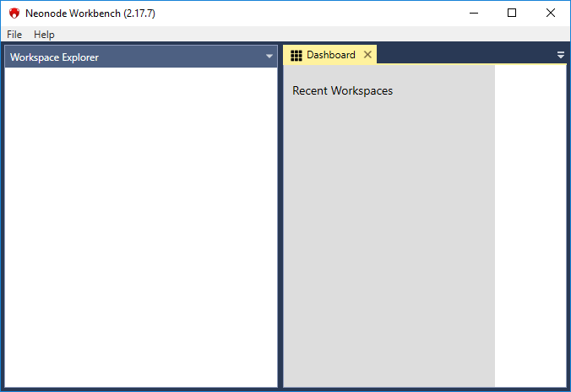Select the Dashboard tab
The width and height of the screenshot is (571, 392).
pos(330,55)
